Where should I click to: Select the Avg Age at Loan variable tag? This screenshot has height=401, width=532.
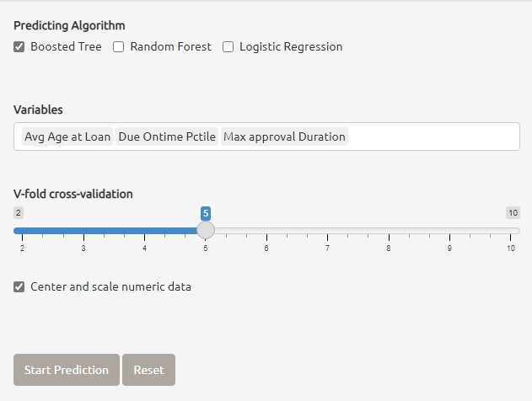coord(67,136)
